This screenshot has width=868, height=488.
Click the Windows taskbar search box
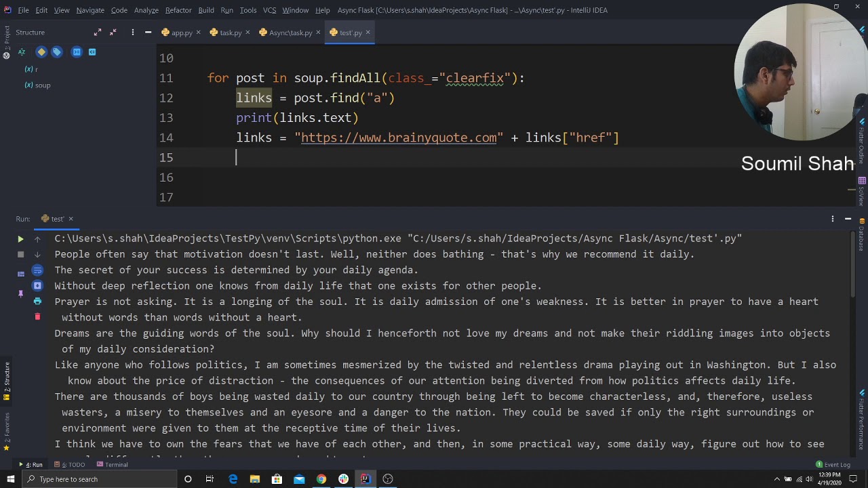(x=98, y=479)
